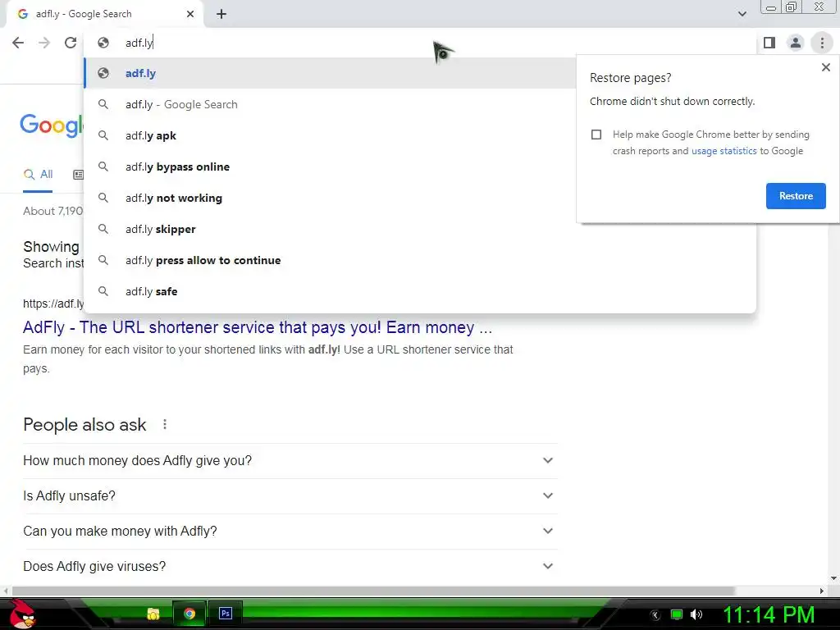Choose the 'adf.ly - Google Search' suggestion
This screenshot has height=630, width=840.
(331, 104)
